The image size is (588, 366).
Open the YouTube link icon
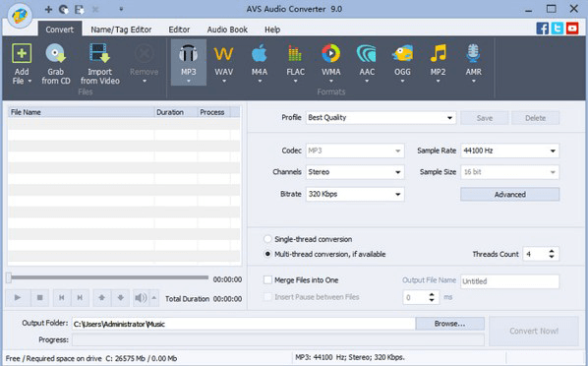(x=572, y=29)
